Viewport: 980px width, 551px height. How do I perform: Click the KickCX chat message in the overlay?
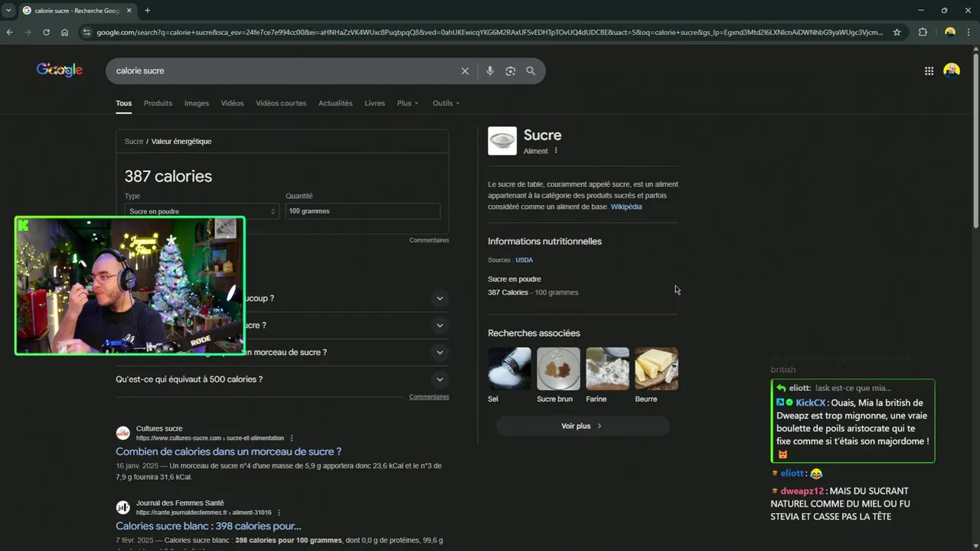click(853, 421)
